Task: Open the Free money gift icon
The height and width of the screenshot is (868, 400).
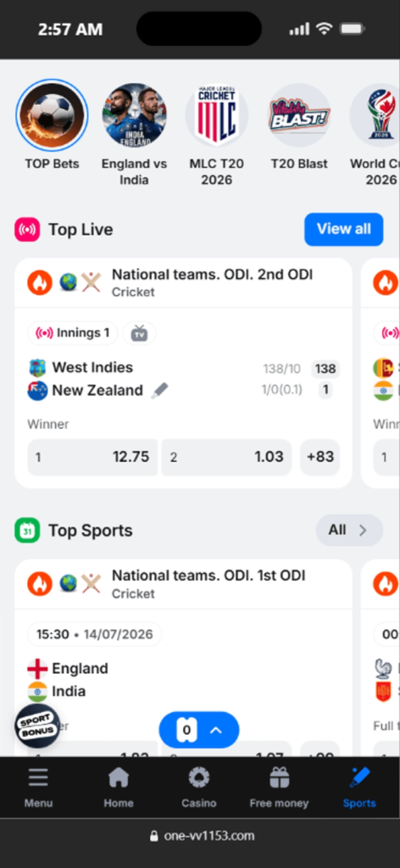Action: [280, 778]
